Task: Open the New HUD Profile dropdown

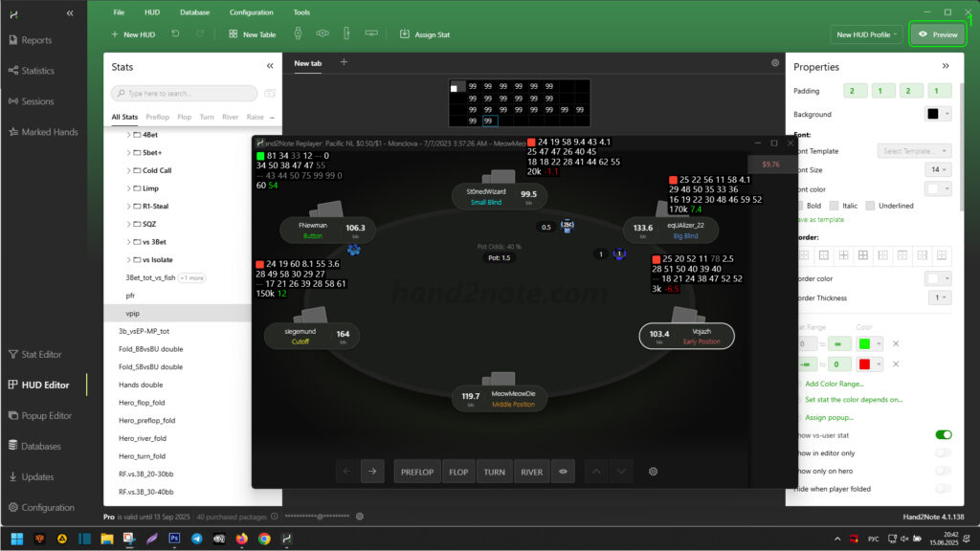Action: coord(866,34)
